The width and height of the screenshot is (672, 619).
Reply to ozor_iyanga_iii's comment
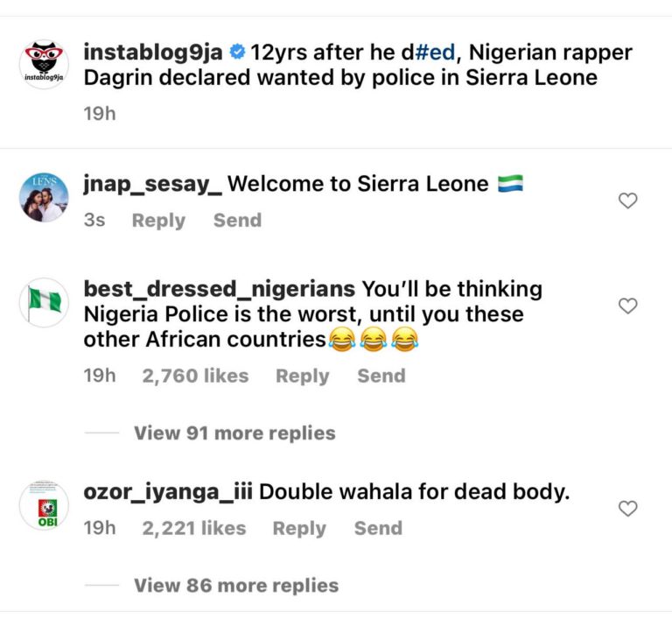[x=299, y=528]
